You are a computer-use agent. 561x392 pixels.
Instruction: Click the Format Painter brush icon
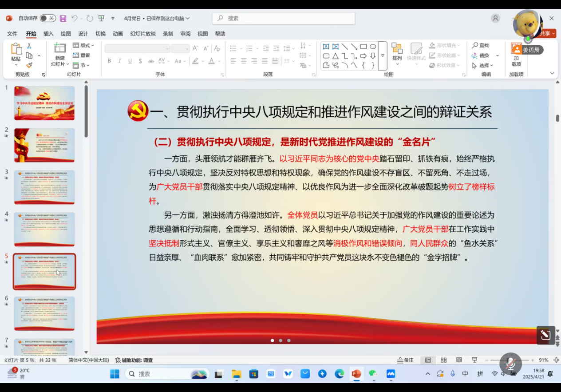29,65
